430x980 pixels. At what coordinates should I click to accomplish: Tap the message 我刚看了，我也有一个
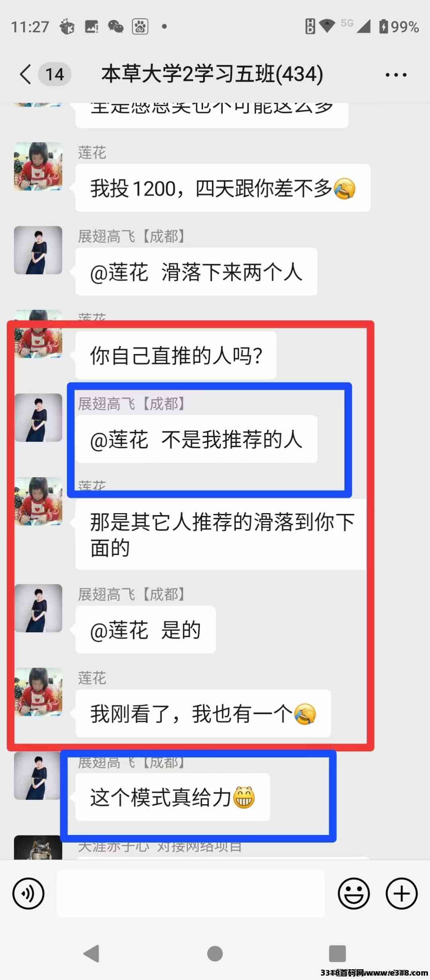[203, 713]
